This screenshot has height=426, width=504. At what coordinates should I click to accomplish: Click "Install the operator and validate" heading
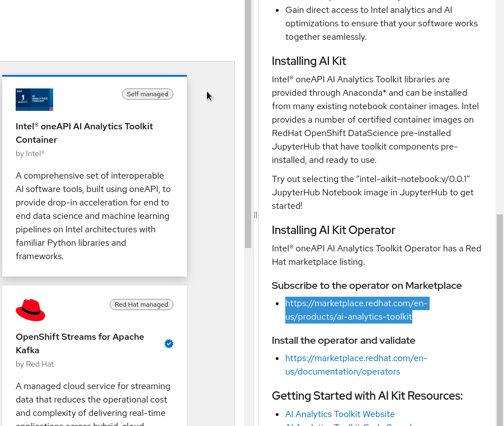pos(343,340)
